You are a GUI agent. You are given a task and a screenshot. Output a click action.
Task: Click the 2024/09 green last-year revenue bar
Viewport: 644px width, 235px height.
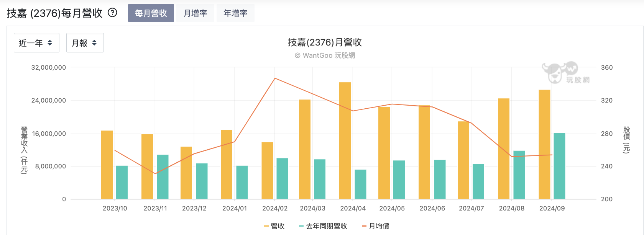pos(559,166)
